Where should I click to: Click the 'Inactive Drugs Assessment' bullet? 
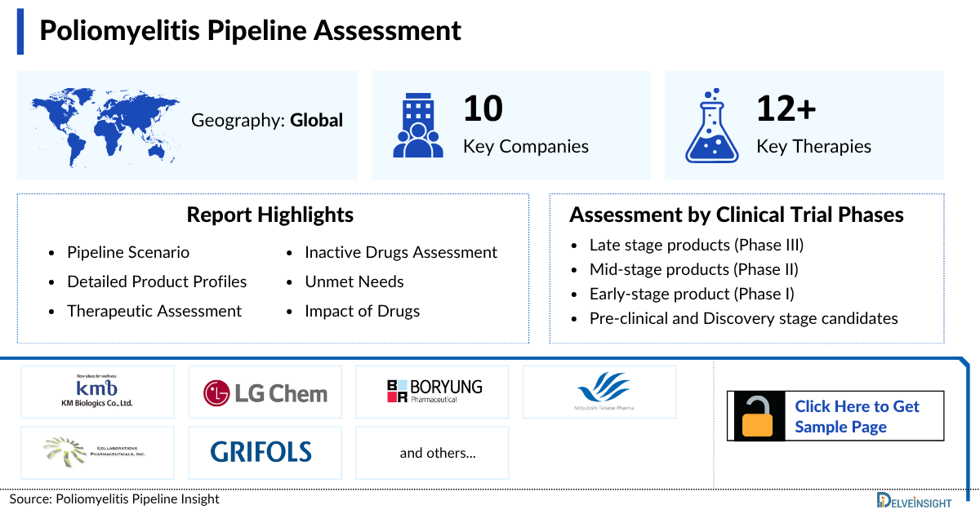point(401,253)
